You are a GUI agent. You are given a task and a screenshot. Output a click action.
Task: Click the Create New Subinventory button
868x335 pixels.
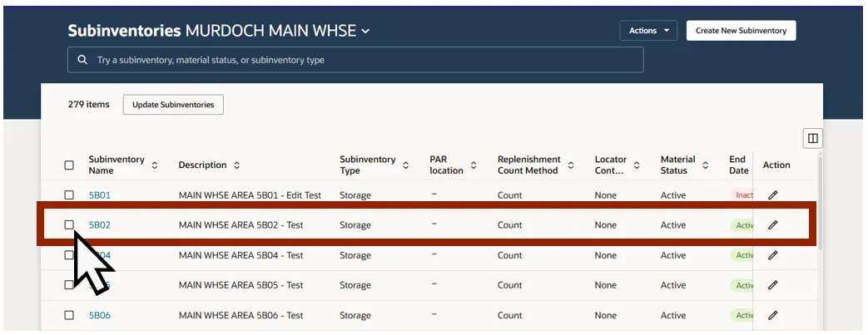pyautogui.click(x=741, y=31)
